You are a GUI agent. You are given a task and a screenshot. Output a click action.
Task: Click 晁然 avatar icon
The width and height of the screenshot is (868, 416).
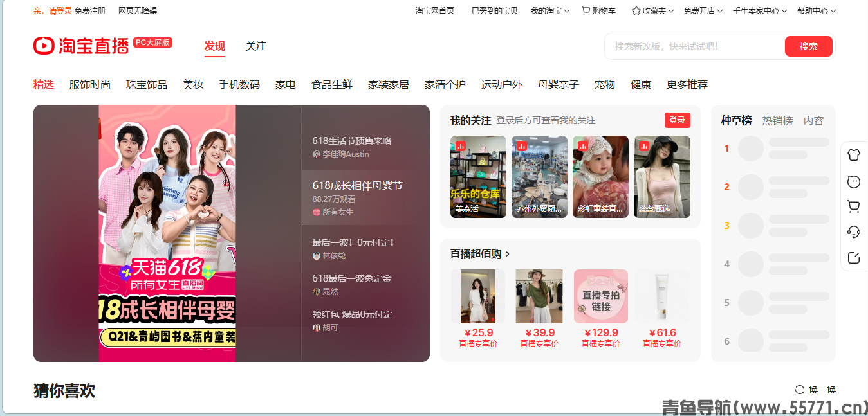[x=316, y=292]
